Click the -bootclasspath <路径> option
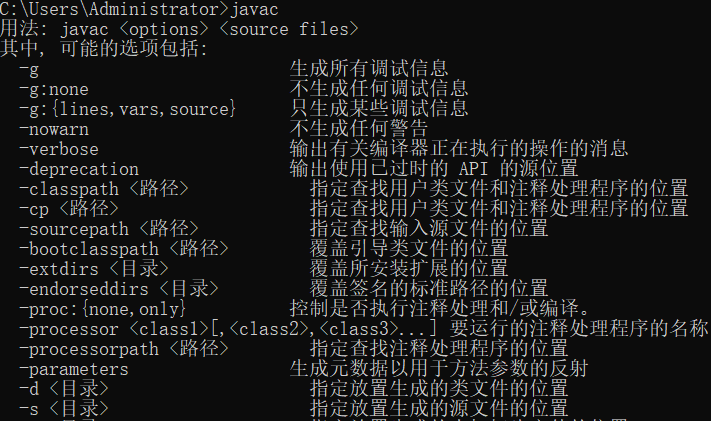Screen dimensions: 711x421 (124, 249)
